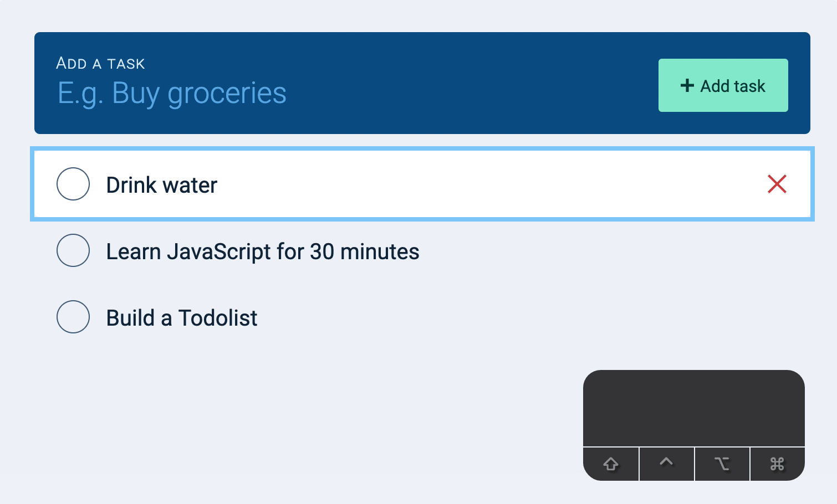This screenshot has height=504, width=837.
Task: Click the plus icon on Add task button
Action: coord(687,85)
